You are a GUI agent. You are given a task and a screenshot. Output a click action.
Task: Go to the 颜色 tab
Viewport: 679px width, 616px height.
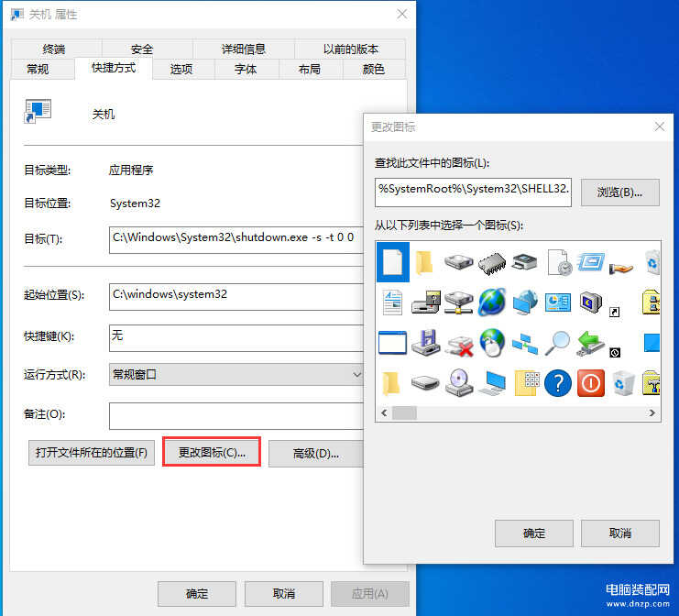pyautogui.click(x=373, y=69)
